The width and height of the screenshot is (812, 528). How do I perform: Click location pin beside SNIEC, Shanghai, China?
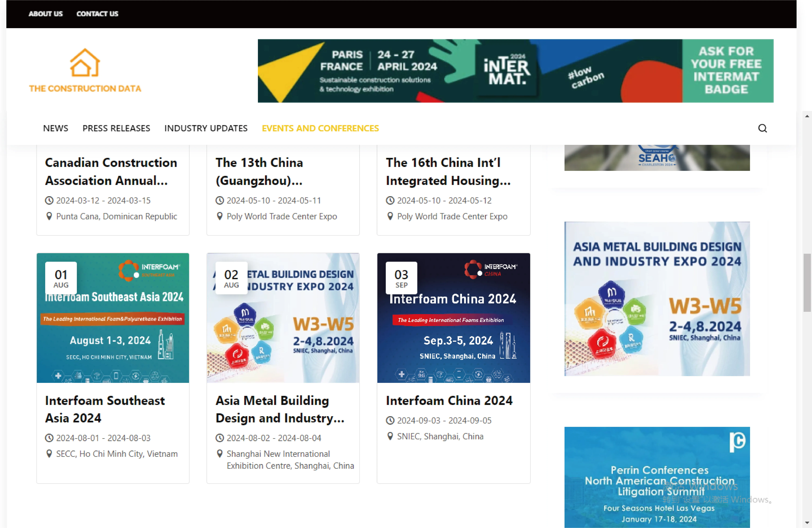pos(390,436)
